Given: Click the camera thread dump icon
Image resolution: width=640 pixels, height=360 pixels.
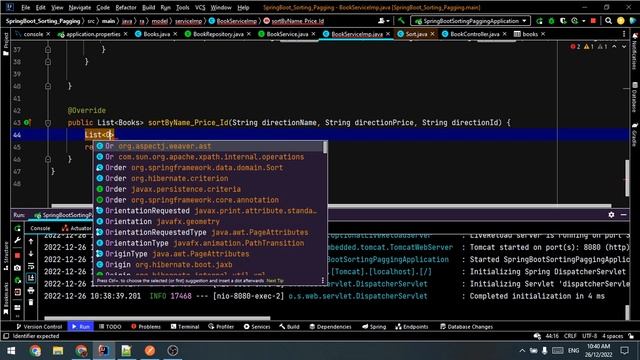Looking at the screenshot, I should (18, 268).
